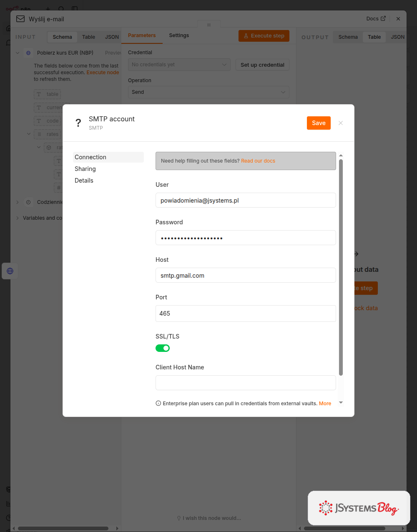The height and width of the screenshot is (532, 417).
Task: Switch input view to JSON
Action: pos(112,37)
